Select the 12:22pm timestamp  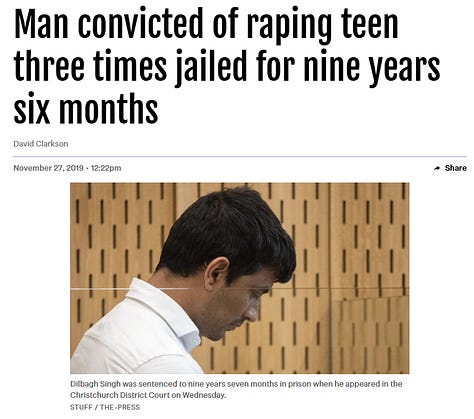106,168
